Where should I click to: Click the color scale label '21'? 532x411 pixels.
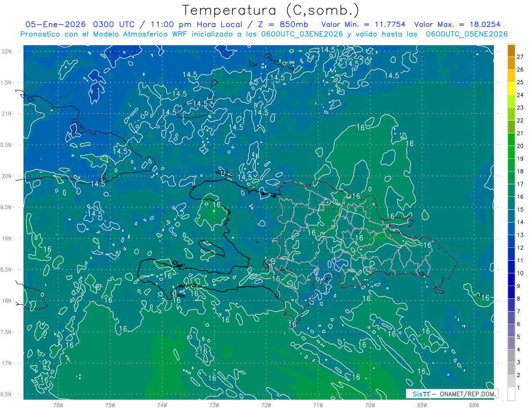point(520,133)
